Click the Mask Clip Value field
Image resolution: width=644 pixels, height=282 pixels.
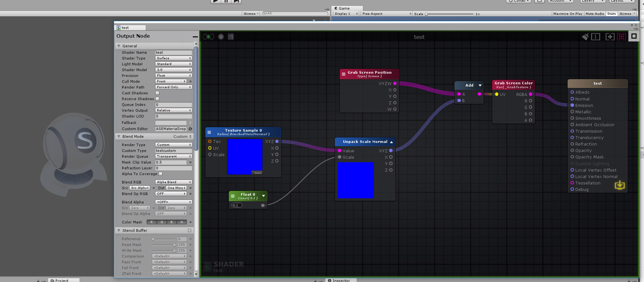click(x=171, y=162)
